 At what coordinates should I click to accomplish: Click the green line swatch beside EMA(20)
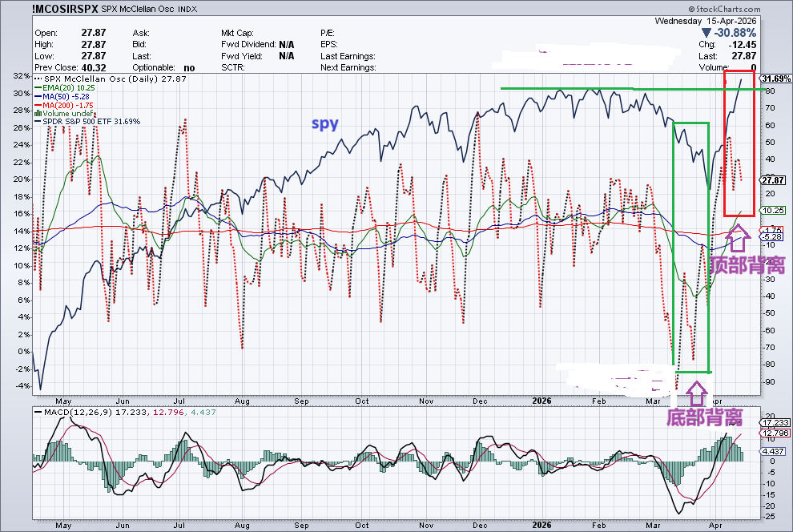38,88
